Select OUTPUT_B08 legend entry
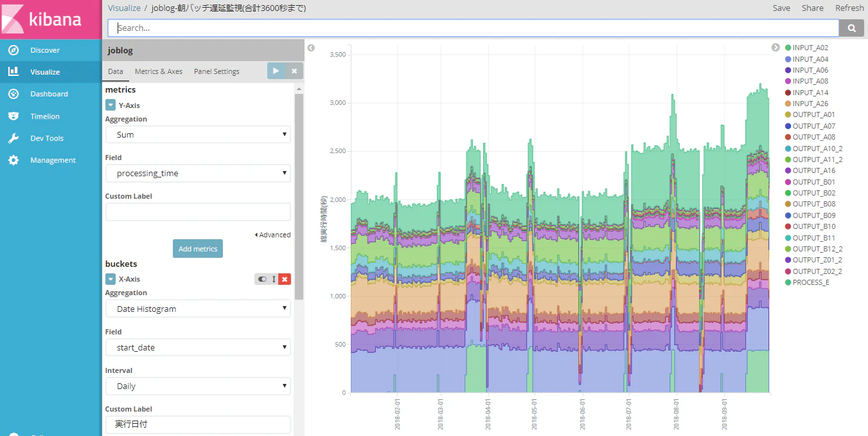Viewport: 868px width, 436px height. (x=810, y=204)
